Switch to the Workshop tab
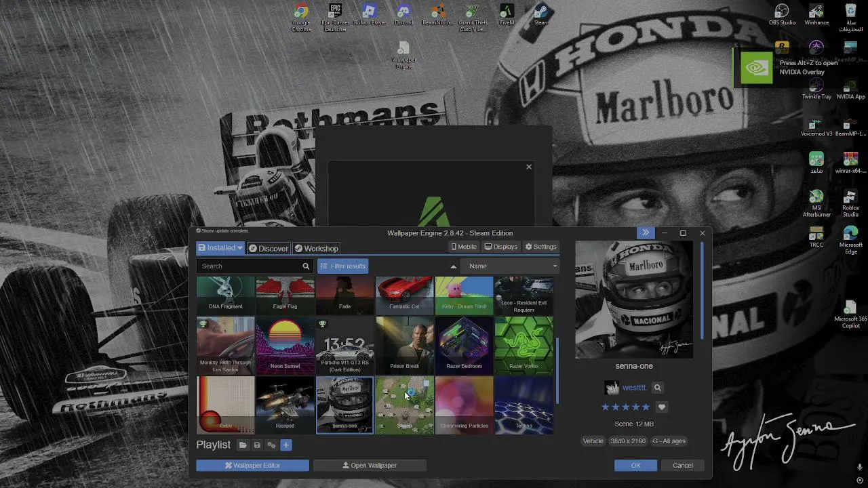The width and height of the screenshot is (868, 488). (316, 249)
